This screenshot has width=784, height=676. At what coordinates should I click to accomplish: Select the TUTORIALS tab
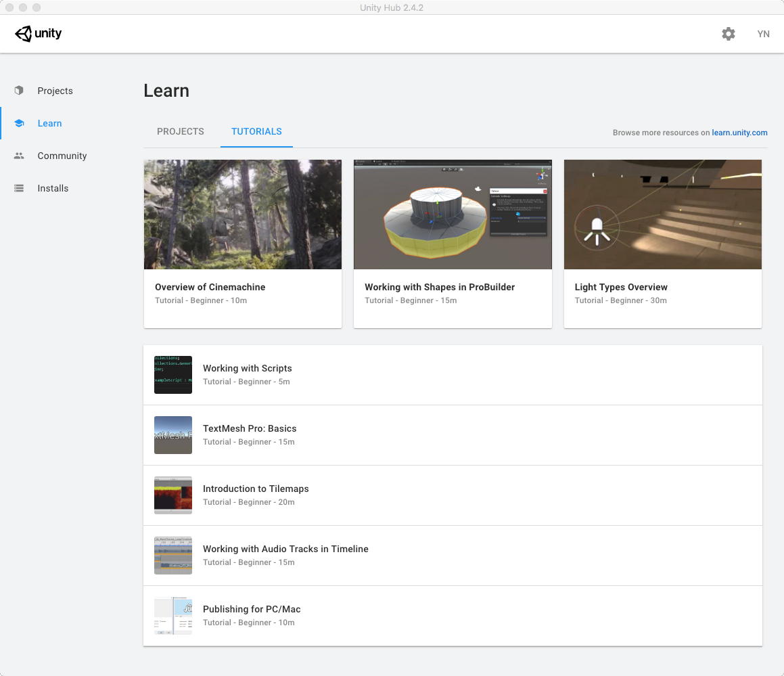[x=256, y=131]
